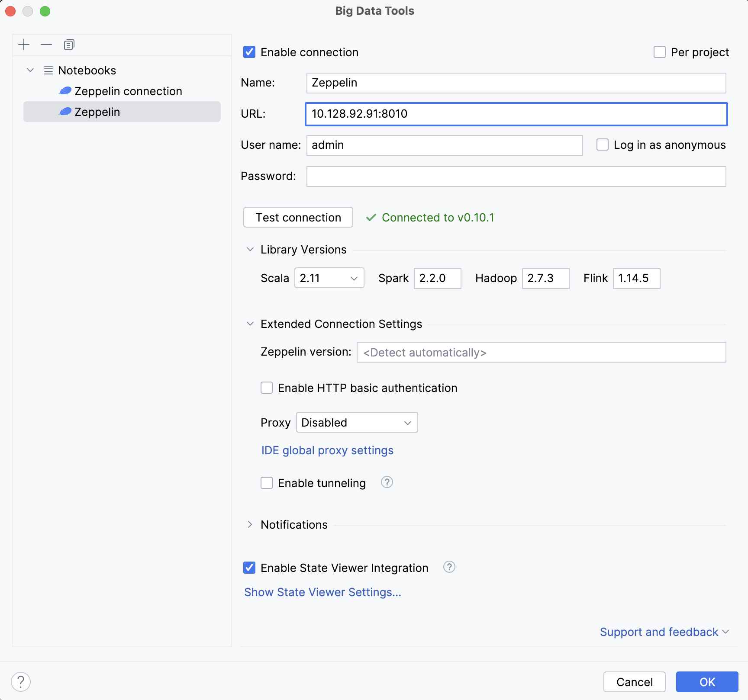Click the Cancel button
The height and width of the screenshot is (700, 748).
point(635,682)
